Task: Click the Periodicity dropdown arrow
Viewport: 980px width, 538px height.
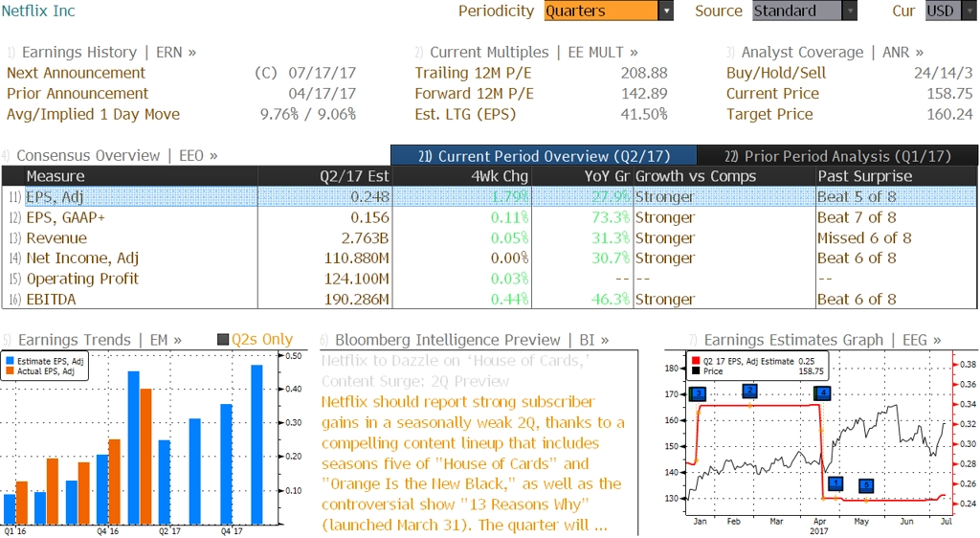Action: [666, 11]
